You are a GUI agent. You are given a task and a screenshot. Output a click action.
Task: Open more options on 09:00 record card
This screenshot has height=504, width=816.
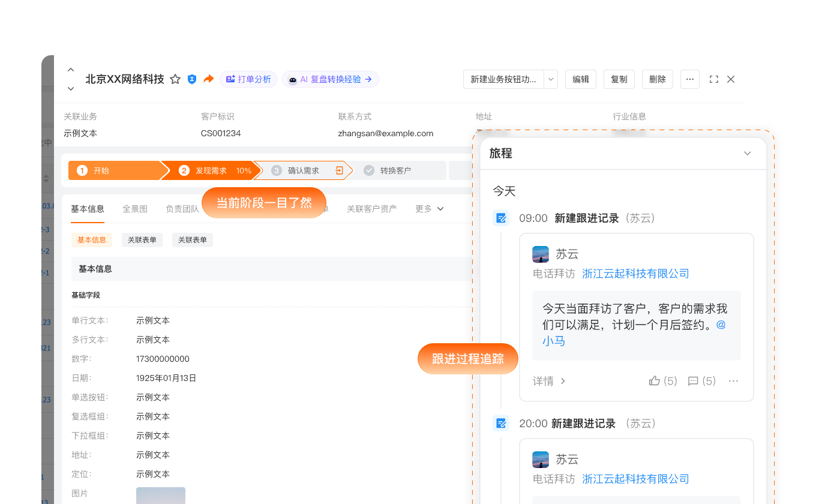(733, 381)
